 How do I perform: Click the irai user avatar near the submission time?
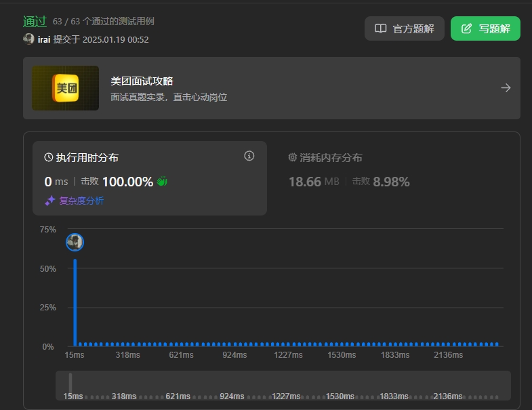coord(28,39)
